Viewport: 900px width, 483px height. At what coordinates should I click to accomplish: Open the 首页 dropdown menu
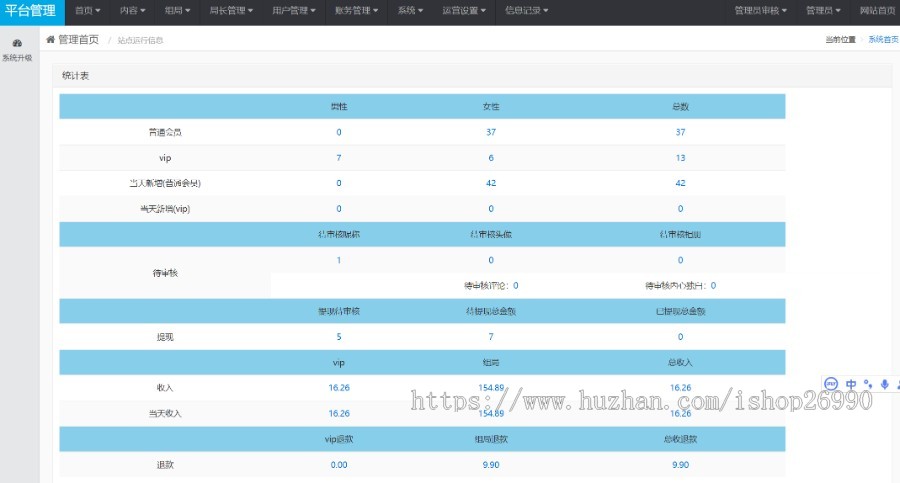[x=88, y=10]
